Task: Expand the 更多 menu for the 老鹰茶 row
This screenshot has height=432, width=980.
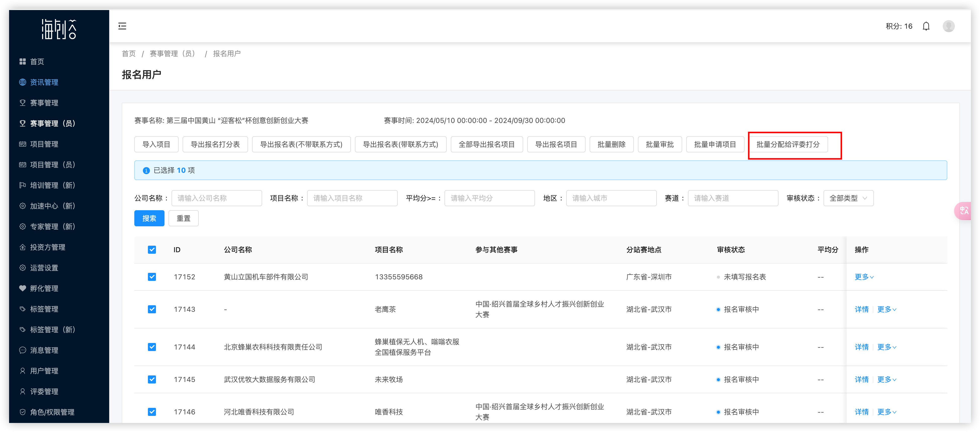Action: click(886, 310)
